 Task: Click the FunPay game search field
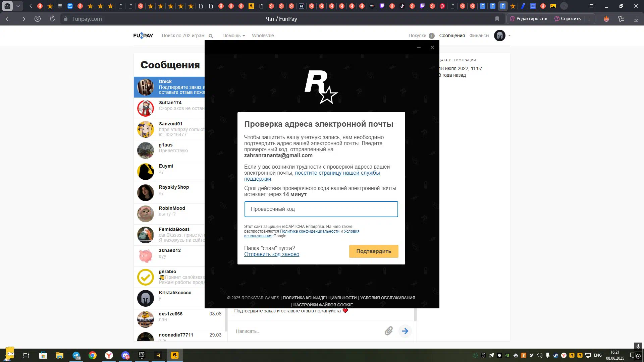tap(183, 36)
